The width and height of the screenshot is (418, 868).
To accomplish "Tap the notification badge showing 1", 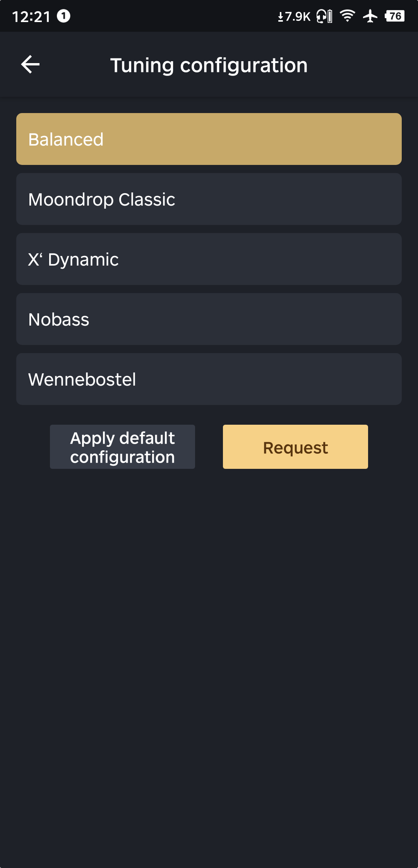I will point(63,16).
